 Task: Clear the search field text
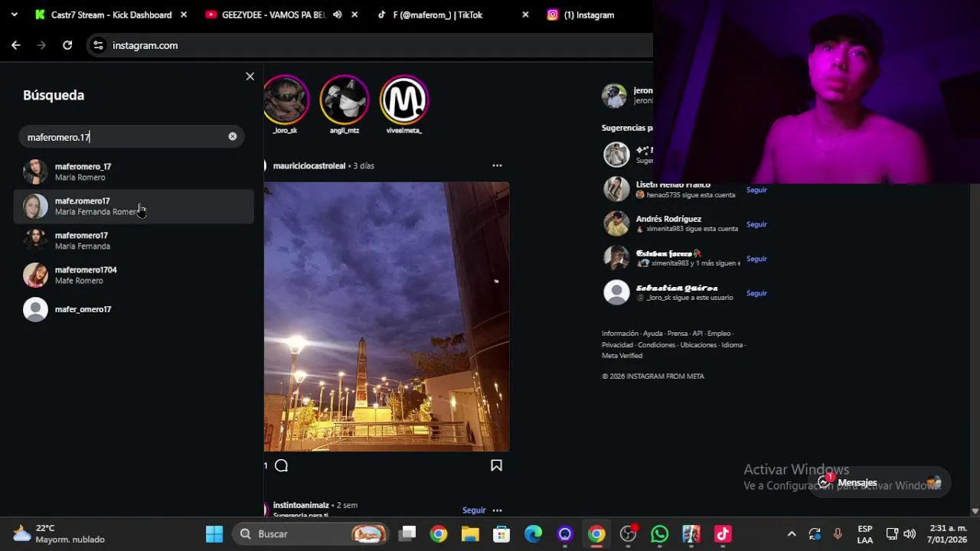pos(233,136)
